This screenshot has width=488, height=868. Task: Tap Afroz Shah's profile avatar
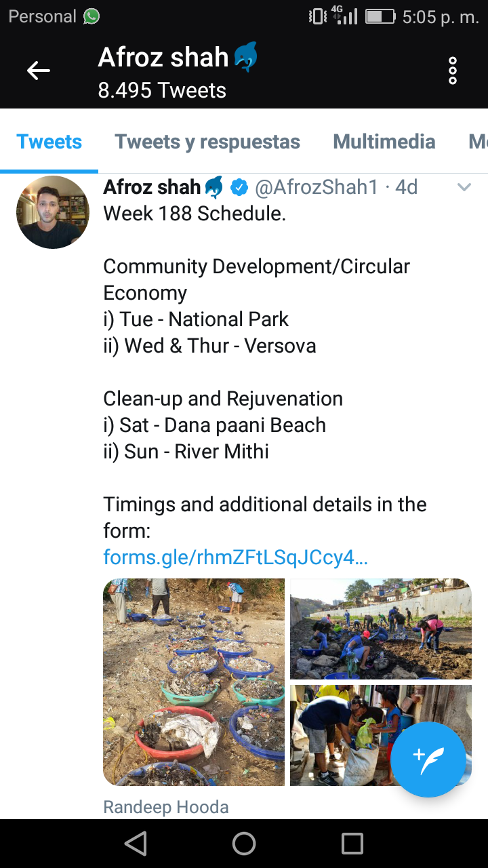point(53,212)
